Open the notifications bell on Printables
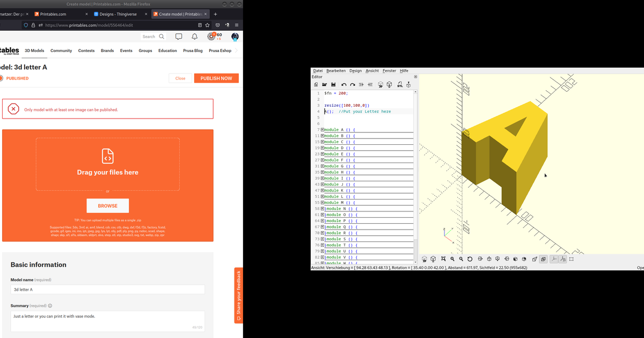 pyautogui.click(x=195, y=36)
